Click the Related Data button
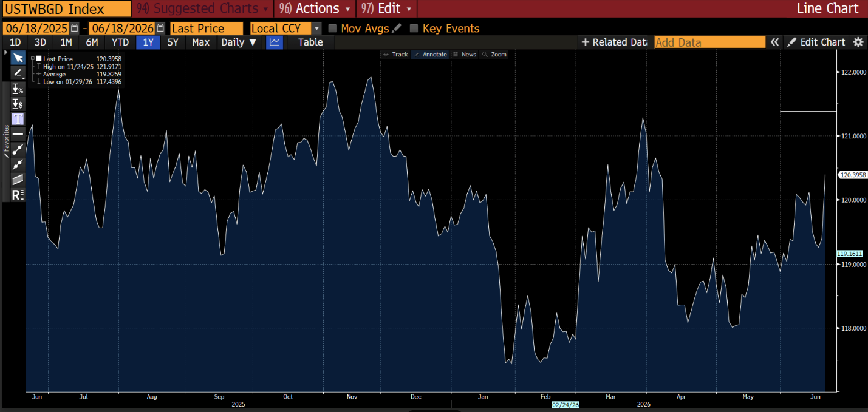868x412 pixels. pos(614,42)
